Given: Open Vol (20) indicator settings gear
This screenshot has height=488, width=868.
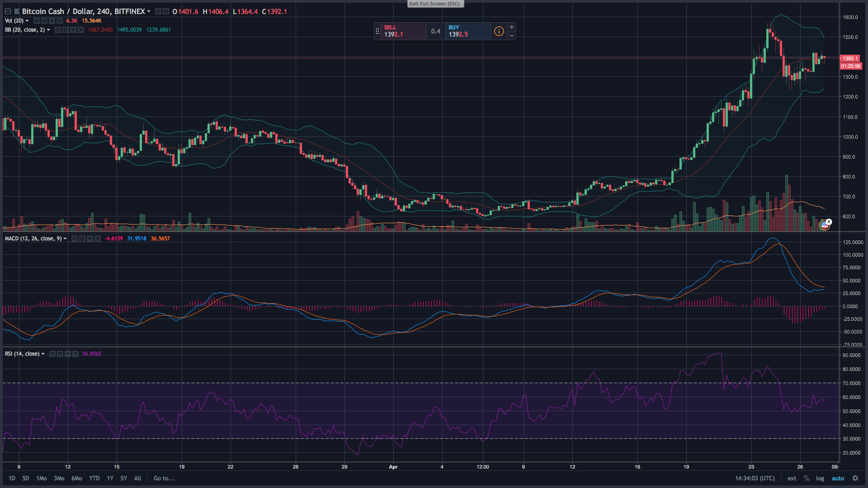Looking at the screenshot, I should pyautogui.click(x=44, y=21).
